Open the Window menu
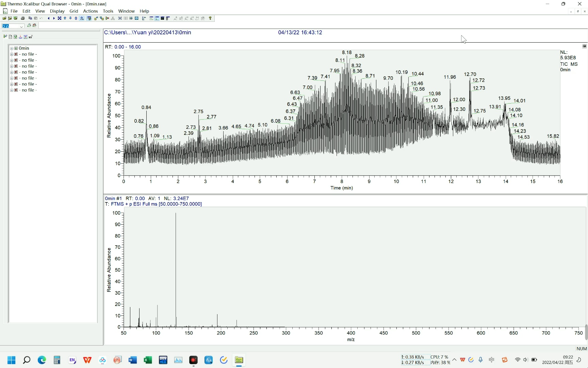Image resolution: width=588 pixels, height=368 pixels. [x=126, y=11]
